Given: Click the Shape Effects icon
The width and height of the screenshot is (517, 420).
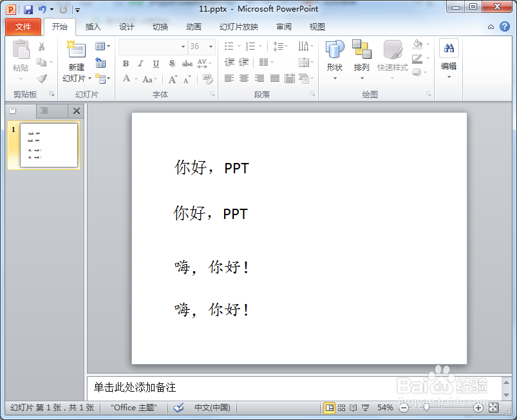Looking at the screenshot, I should coord(417,72).
